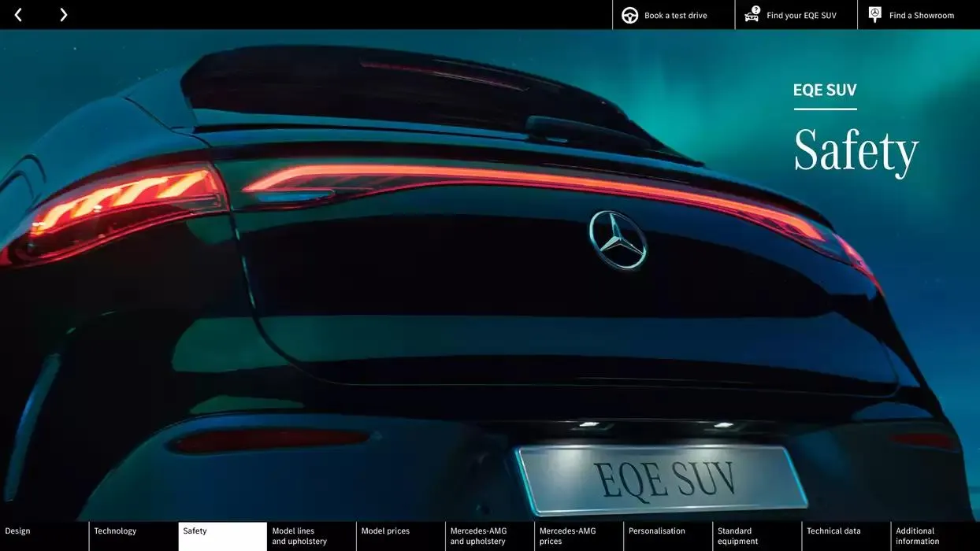
Task: Open Model lines and upholstery tab
Action: [312, 536]
